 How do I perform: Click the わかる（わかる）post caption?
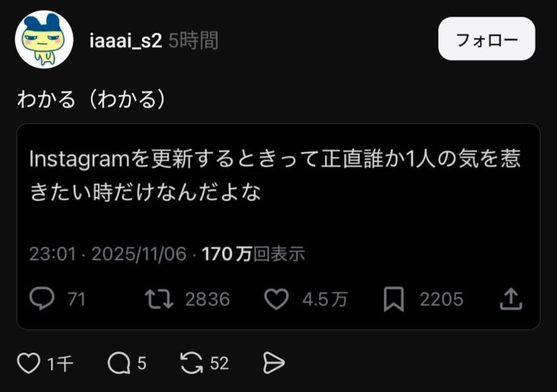(x=92, y=99)
